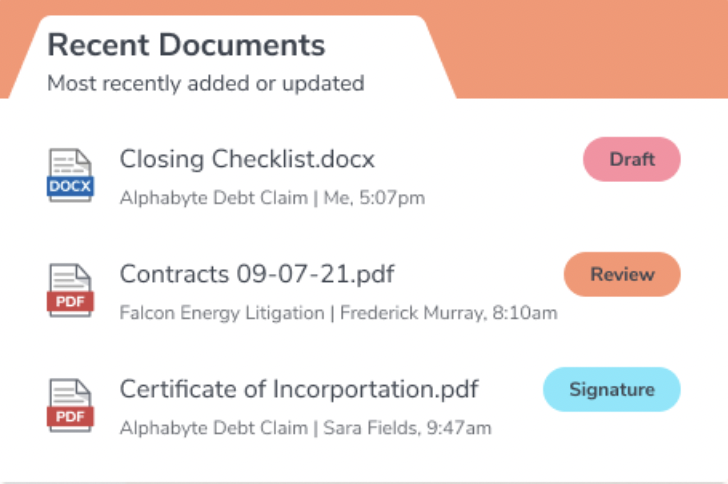The image size is (728, 484).
Task: Click the blue Signature status badge
Action: (x=611, y=390)
